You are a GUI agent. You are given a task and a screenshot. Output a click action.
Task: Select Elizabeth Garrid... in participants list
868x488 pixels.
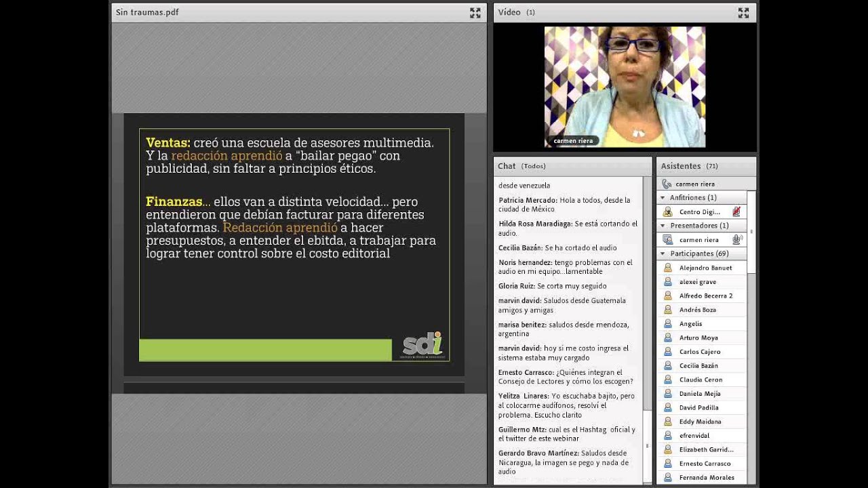702,449
